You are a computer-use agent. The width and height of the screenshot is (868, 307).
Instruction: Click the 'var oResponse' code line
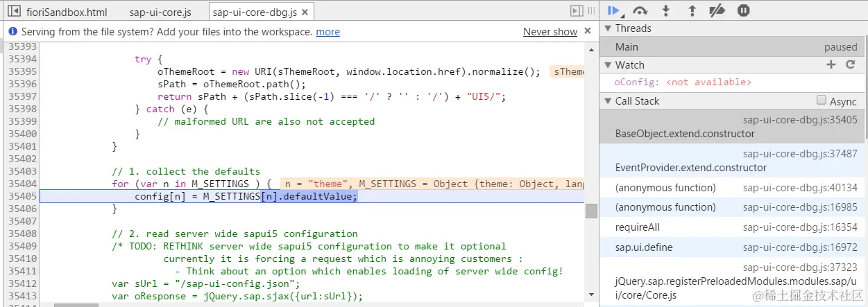click(x=237, y=296)
